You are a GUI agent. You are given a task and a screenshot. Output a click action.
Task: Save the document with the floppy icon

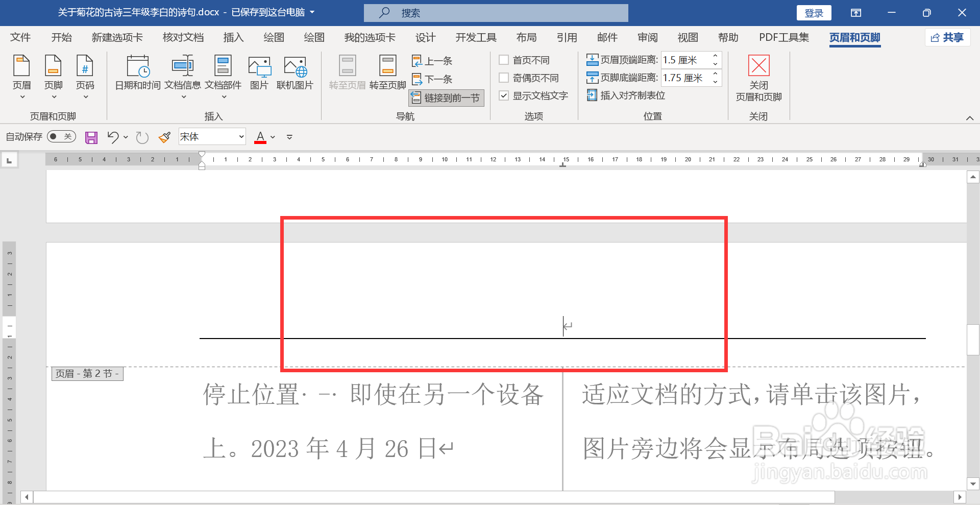point(91,137)
